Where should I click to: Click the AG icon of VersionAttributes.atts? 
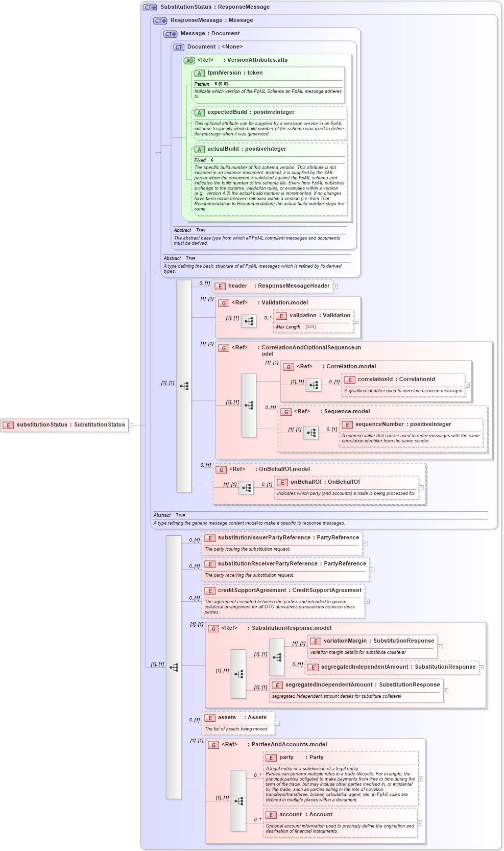pyautogui.click(x=189, y=60)
